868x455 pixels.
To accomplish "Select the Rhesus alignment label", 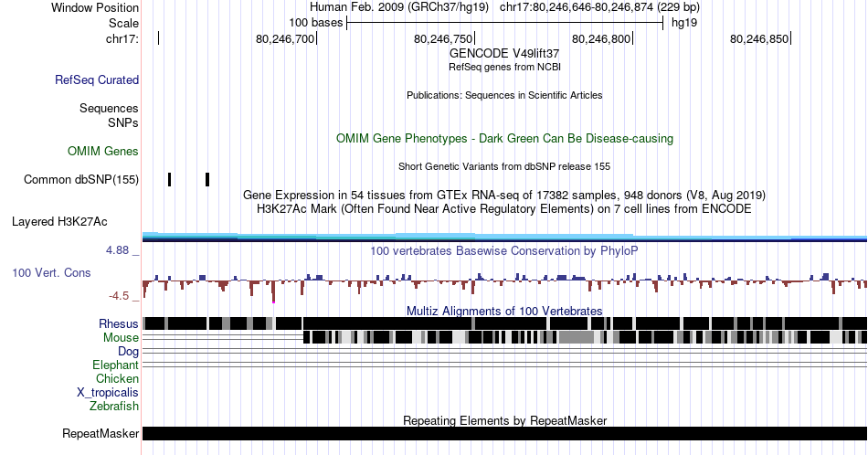I will click(119, 323).
